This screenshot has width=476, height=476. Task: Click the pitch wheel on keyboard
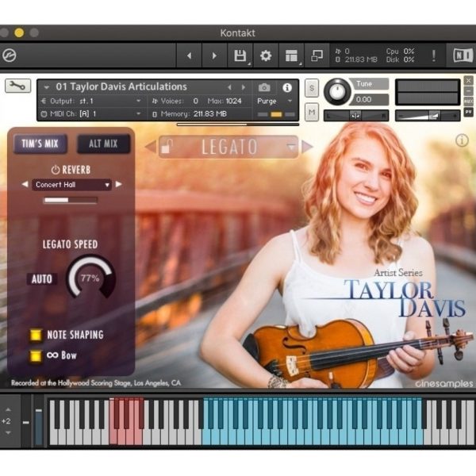(x=26, y=421)
